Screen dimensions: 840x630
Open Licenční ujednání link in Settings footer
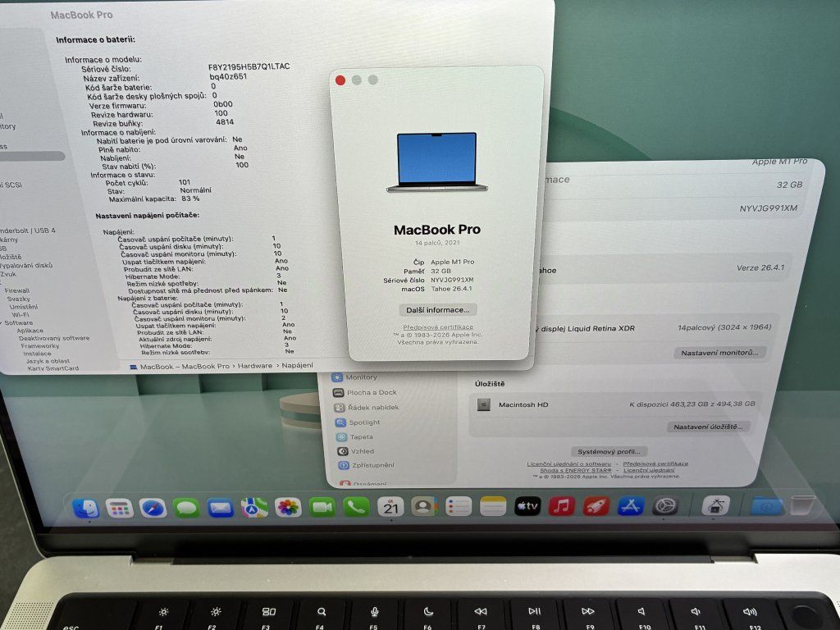click(649, 470)
